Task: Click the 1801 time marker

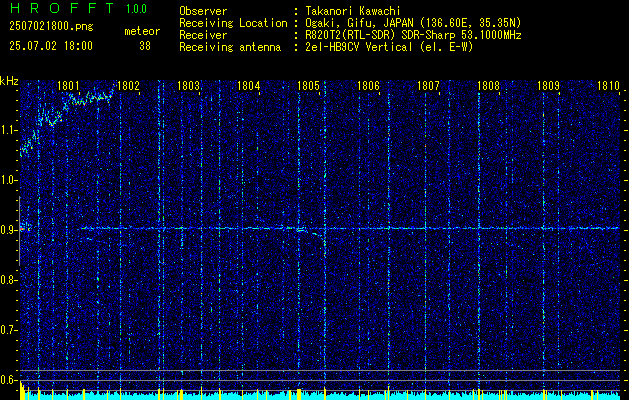Action: 68,85
